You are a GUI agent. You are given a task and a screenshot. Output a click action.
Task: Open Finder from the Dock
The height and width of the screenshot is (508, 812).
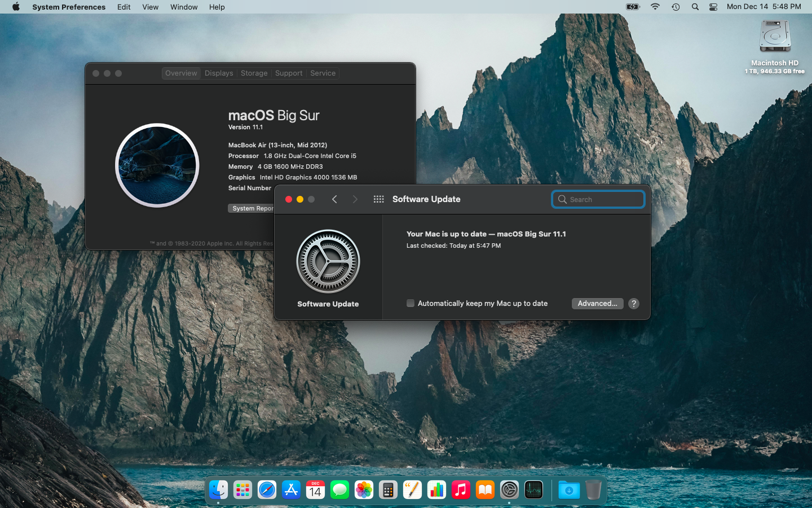coord(218,490)
